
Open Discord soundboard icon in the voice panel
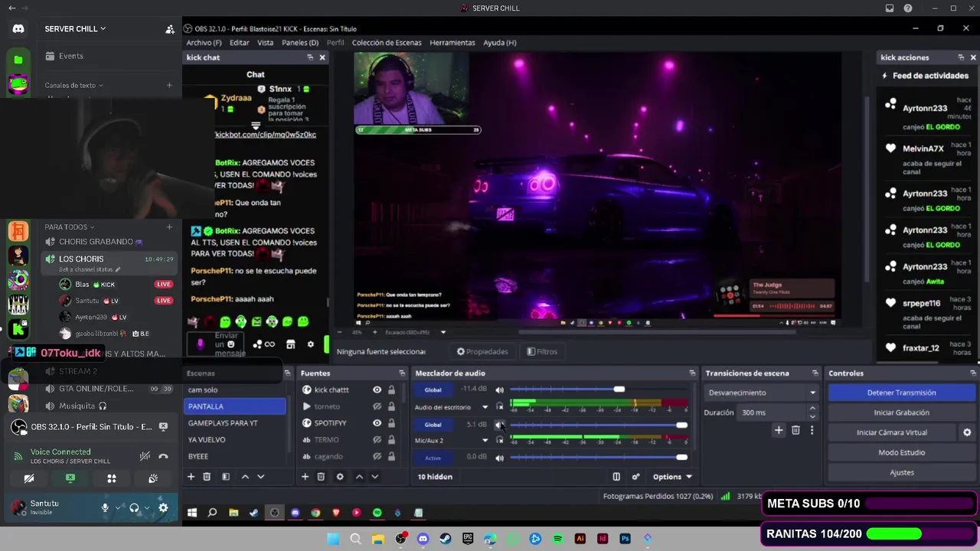coord(153,478)
